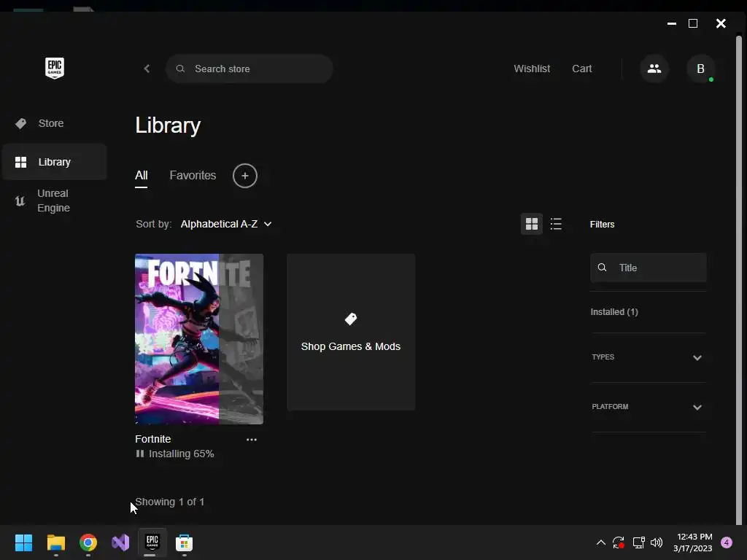747x560 pixels.
Task: Open the Wishlist page
Action: (532, 69)
